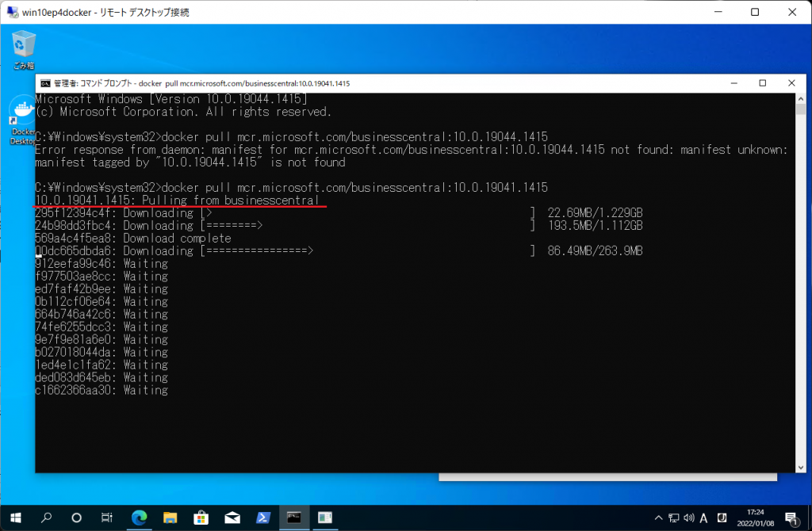Screen dimensions: 812x531
Task: Click text "10.0.19041.1415: Pulling from businesscentral"
Action: click(x=177, y=201)
